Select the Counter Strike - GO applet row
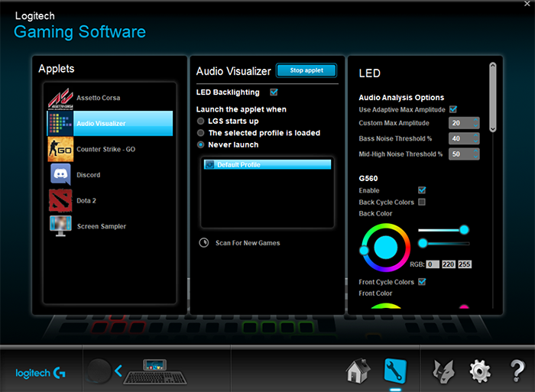 point(110,149)
